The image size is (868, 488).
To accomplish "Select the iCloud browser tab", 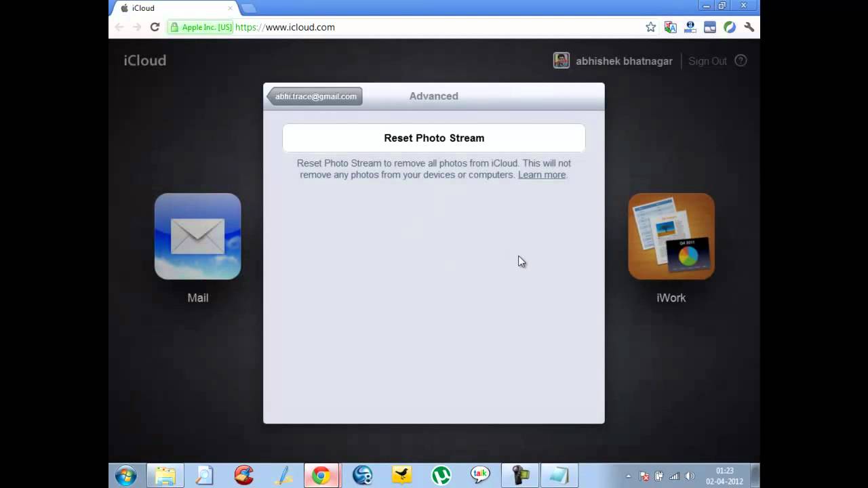I will 175,8.
